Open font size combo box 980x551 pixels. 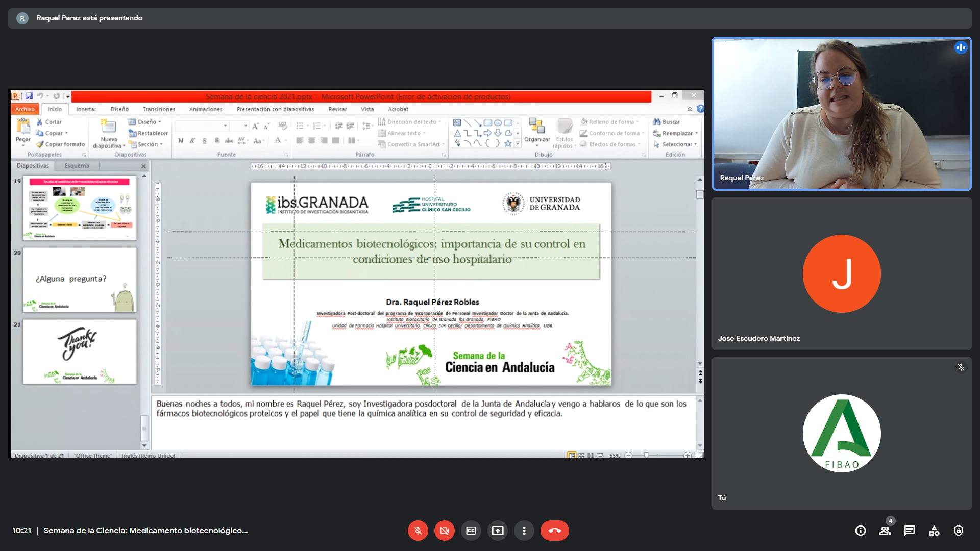(239, 126)
